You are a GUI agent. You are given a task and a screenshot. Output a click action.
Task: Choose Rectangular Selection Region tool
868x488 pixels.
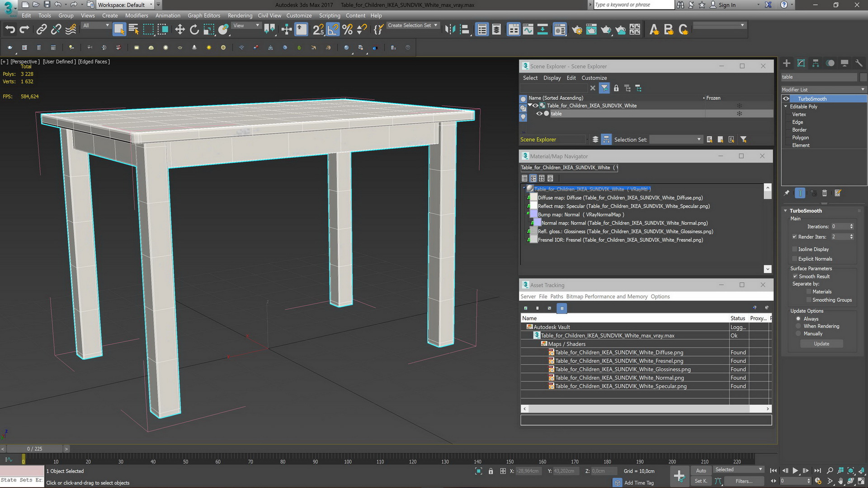(x=148, y=30)
